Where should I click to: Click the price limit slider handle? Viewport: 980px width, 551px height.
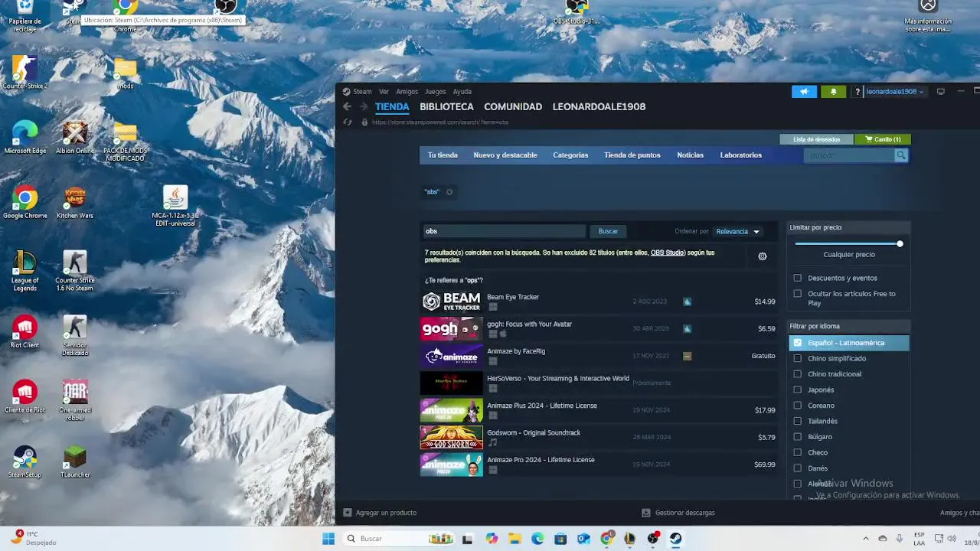coord(900,243)
